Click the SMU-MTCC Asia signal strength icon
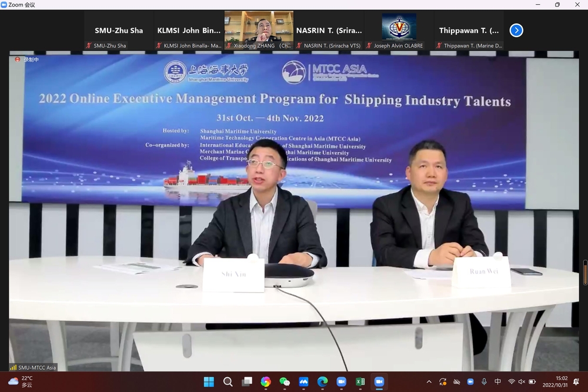Viewport: 588px width, 392px height. coord(14,367)
